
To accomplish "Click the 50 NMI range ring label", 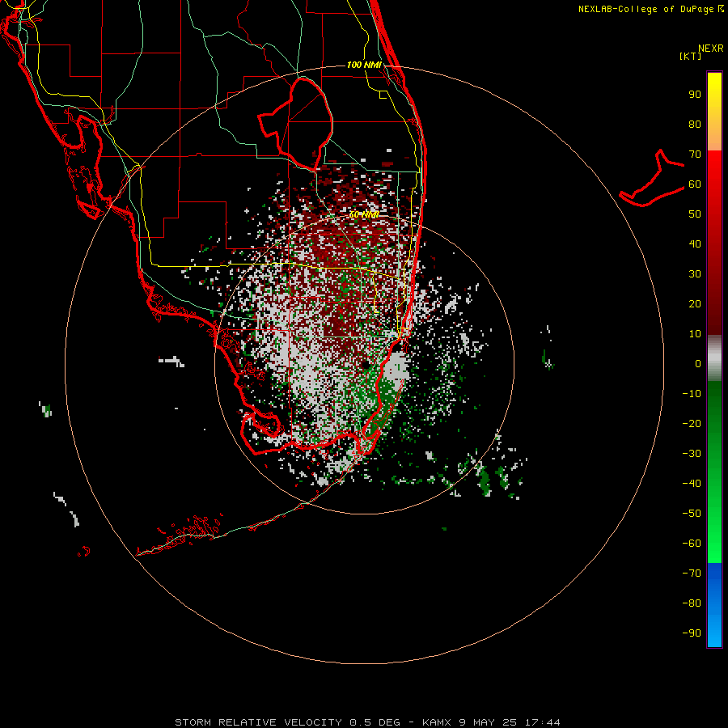I will [363, 214].
